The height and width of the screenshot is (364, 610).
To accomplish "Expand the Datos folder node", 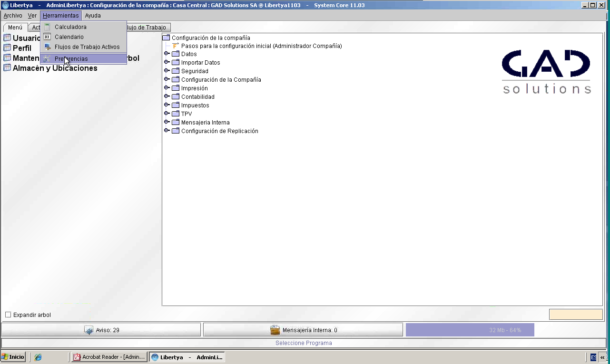I will 167,54.
